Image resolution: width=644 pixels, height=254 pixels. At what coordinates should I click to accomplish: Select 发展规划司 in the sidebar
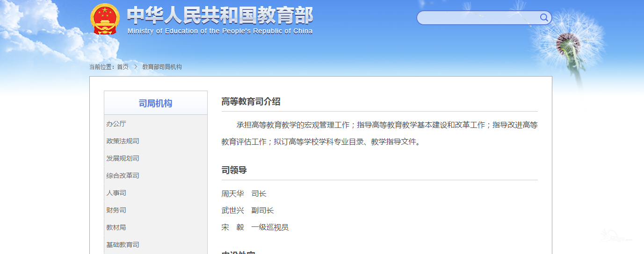pos(123,158)
